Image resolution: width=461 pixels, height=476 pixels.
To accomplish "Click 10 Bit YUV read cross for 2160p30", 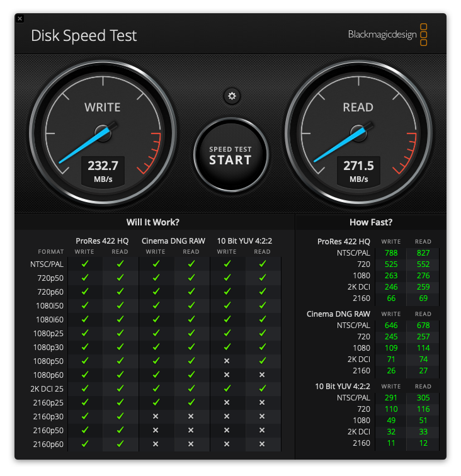I will [262, 416].
